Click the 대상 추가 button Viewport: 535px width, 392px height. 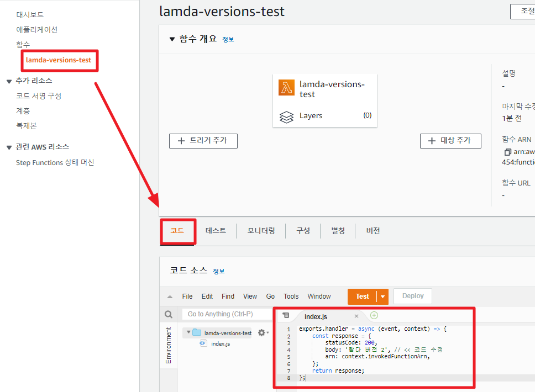click(x=451, y=141)
